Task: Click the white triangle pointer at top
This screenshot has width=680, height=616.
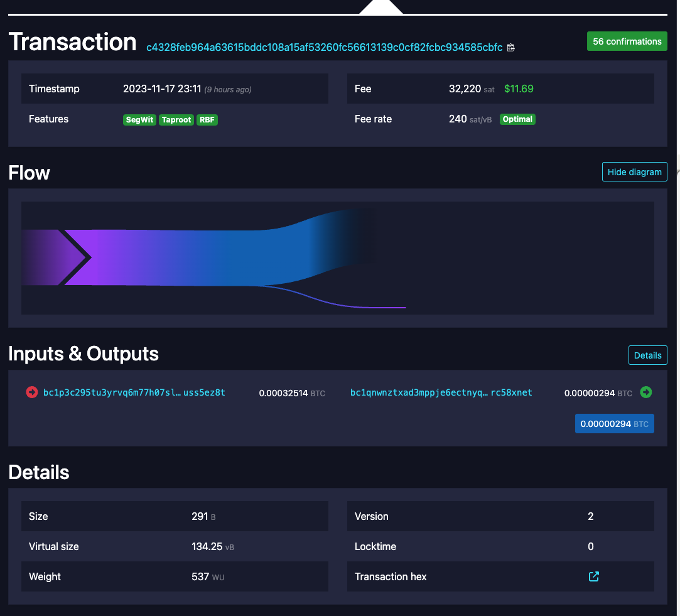Action: click(x=380, y=6)
